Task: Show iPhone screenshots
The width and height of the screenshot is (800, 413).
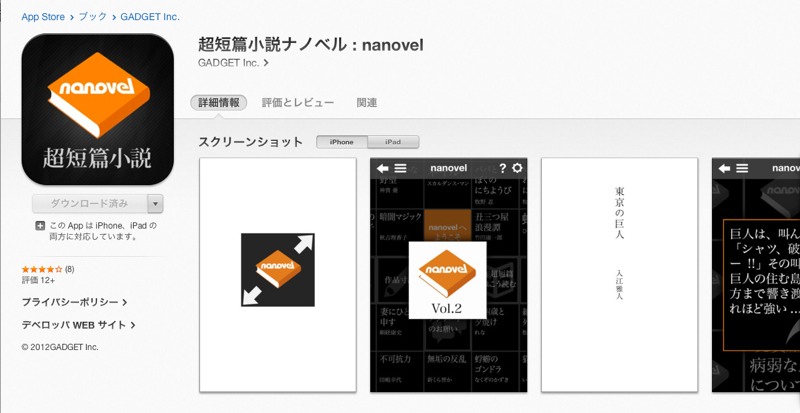Action: point(342,142)
